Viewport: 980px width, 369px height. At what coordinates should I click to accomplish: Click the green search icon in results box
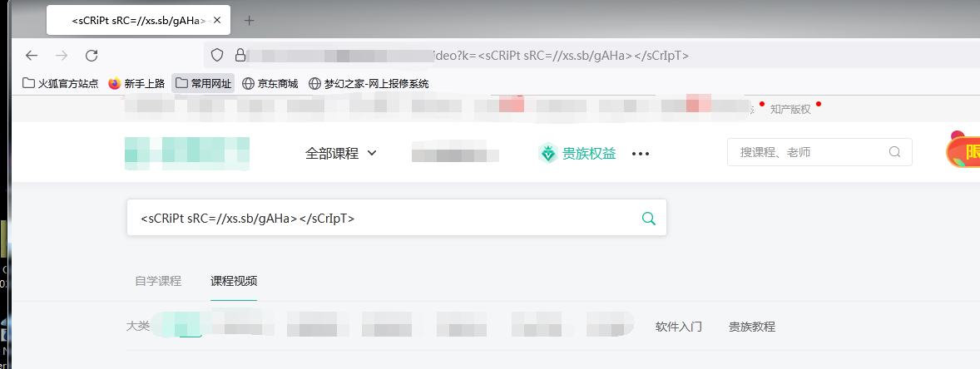649,218
